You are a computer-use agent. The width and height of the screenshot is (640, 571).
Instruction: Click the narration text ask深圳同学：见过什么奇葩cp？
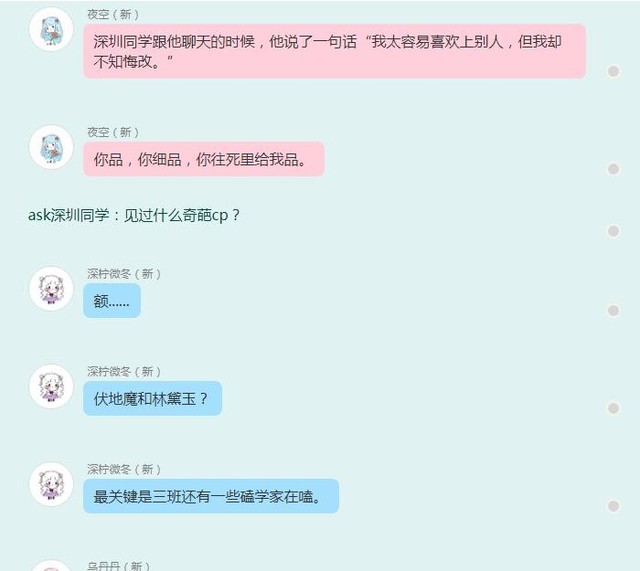click(x=134, y=215)
